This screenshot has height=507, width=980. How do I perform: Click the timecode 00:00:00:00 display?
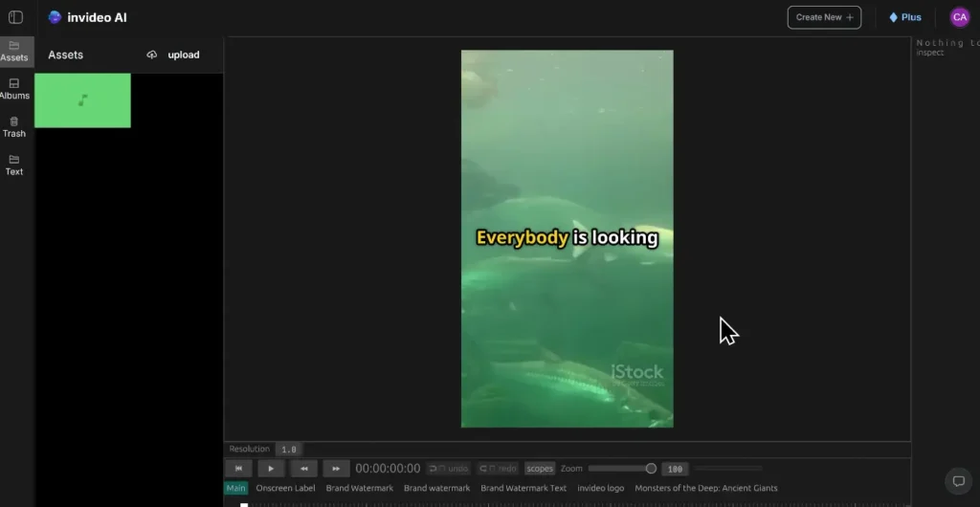[x=389, y=469]
